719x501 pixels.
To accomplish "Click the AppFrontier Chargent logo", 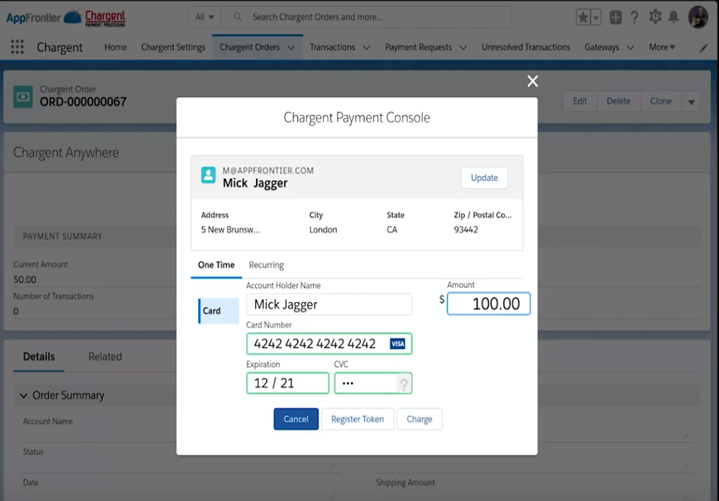I will pyautogui.click(x=66, y=18).
